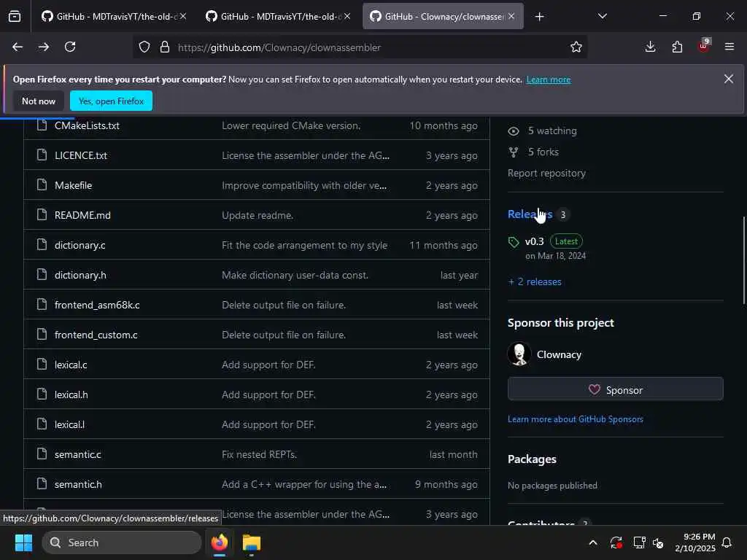This screenshot has width=747, height=560.
Task: Open the Makefile entry
Action: click(x=73, y=186)
